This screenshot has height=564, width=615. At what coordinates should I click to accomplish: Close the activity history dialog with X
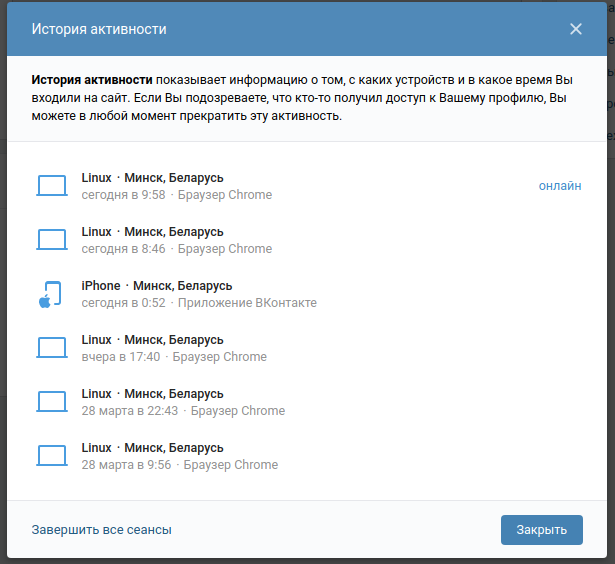coord(576,29)
